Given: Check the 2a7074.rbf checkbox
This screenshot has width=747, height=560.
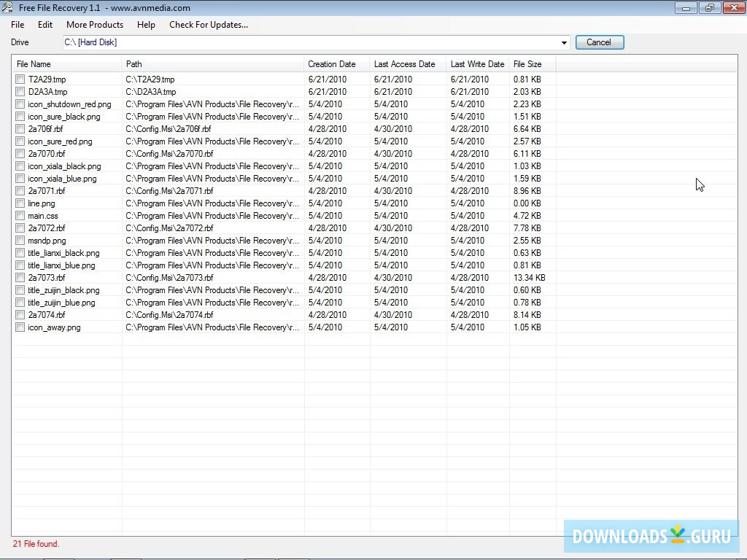Looking at the screenshot, I should point(20,314).
